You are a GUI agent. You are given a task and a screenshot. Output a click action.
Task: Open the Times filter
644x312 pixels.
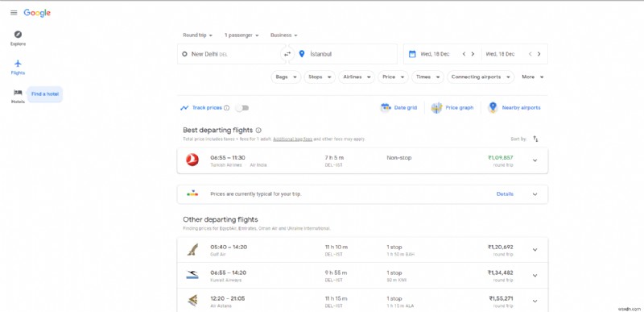click(427, 77)
